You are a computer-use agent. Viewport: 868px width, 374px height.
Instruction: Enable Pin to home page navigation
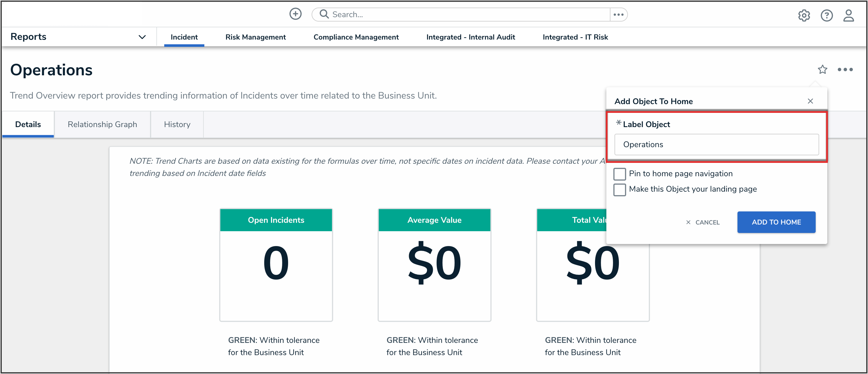tap(619, 174)
